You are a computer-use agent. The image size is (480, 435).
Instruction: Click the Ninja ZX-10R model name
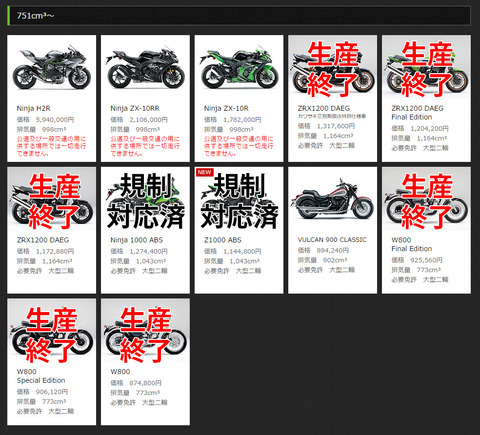point(226,108)
